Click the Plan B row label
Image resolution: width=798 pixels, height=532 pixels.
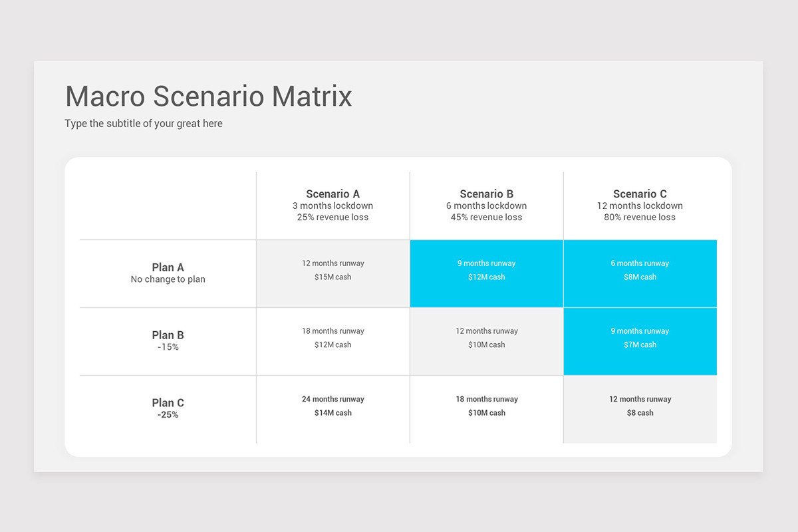tap(168, 341)
